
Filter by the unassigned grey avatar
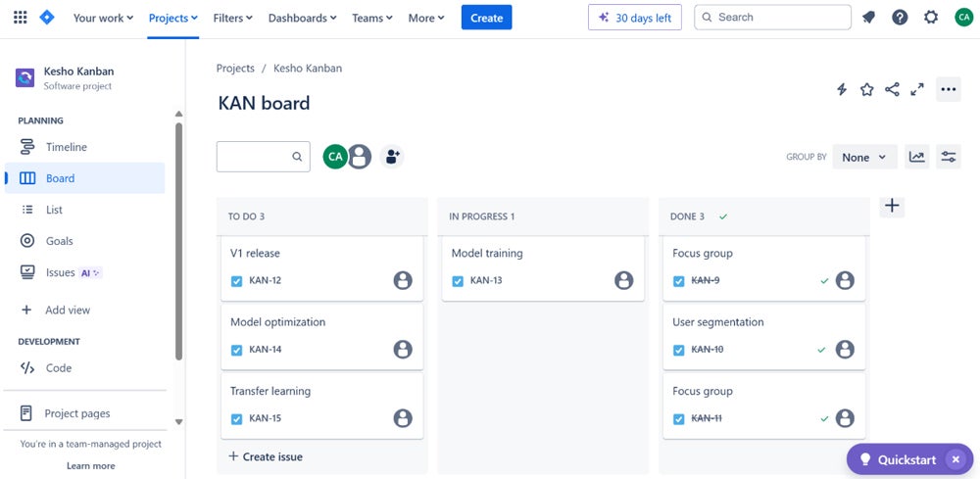point(360,157)
